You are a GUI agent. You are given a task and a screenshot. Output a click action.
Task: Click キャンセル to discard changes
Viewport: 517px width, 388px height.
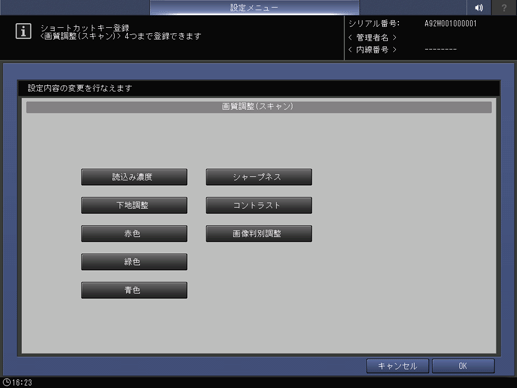pos(397,366)
